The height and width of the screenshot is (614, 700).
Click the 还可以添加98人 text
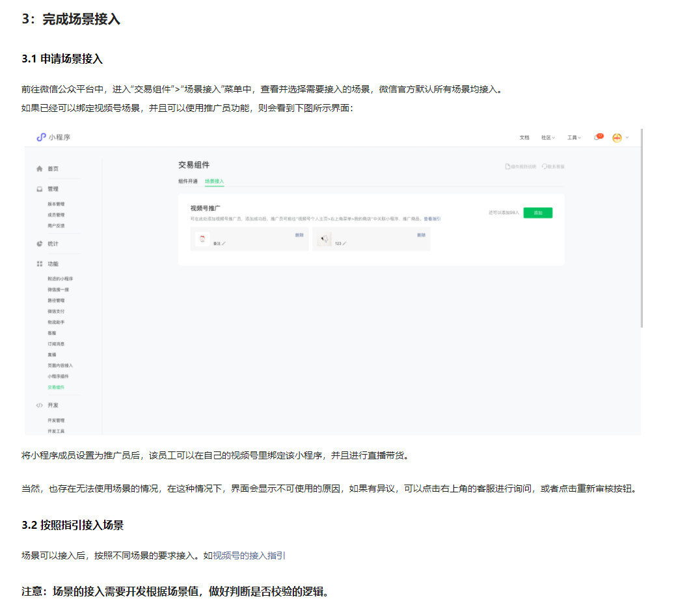tap(504, 213)
